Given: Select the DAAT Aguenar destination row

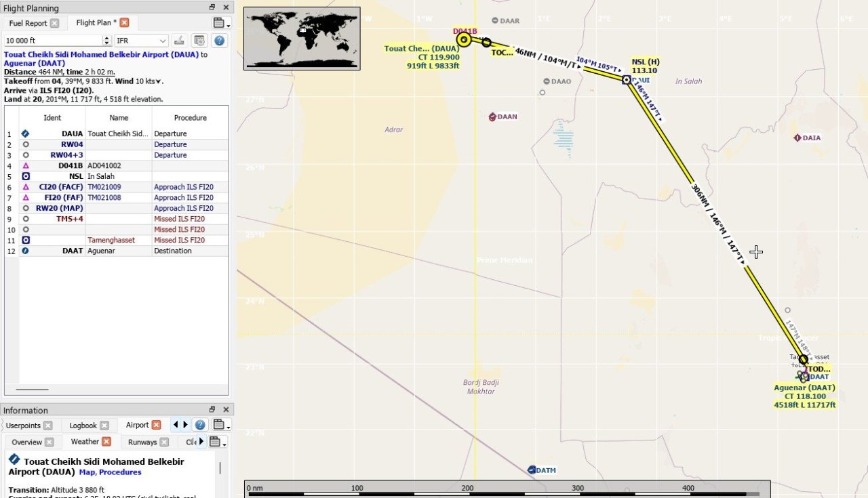Looking at the screenshot, I should click(117, 251).
